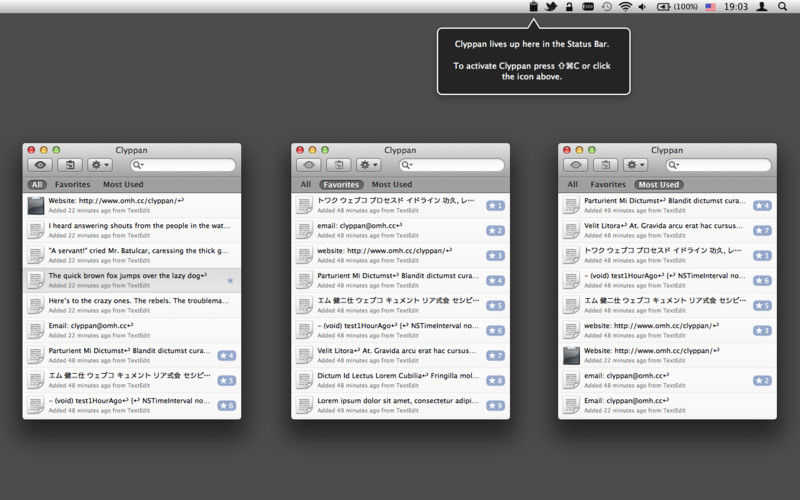Switch to Favorites tab in right window
Screen dimensions: 800x500
tap(608, 184)
